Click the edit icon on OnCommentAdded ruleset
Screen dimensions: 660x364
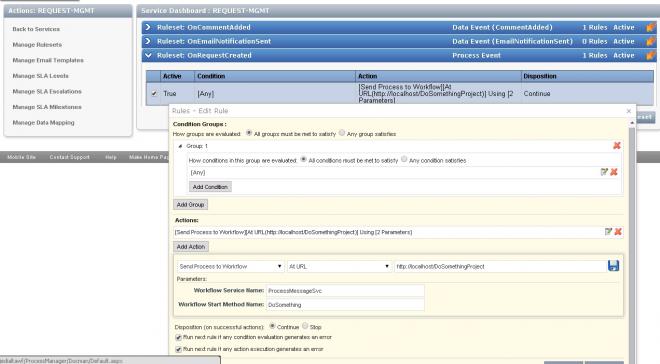[651, 27]
